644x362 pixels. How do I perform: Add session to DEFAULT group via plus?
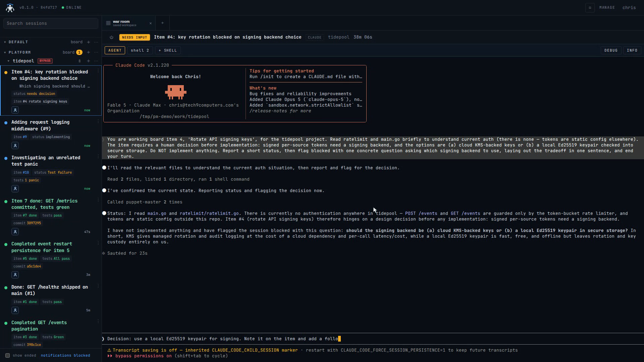(88, 42)
